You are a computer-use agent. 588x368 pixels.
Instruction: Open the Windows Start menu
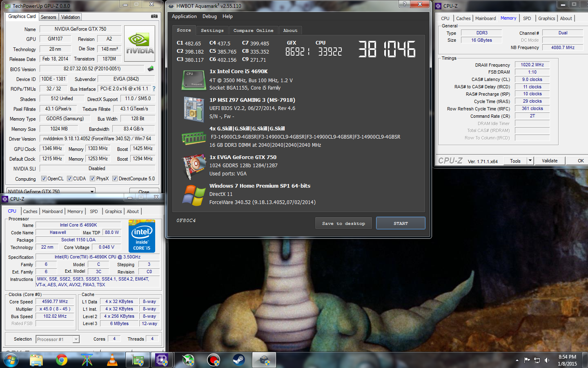coord(11,360)
